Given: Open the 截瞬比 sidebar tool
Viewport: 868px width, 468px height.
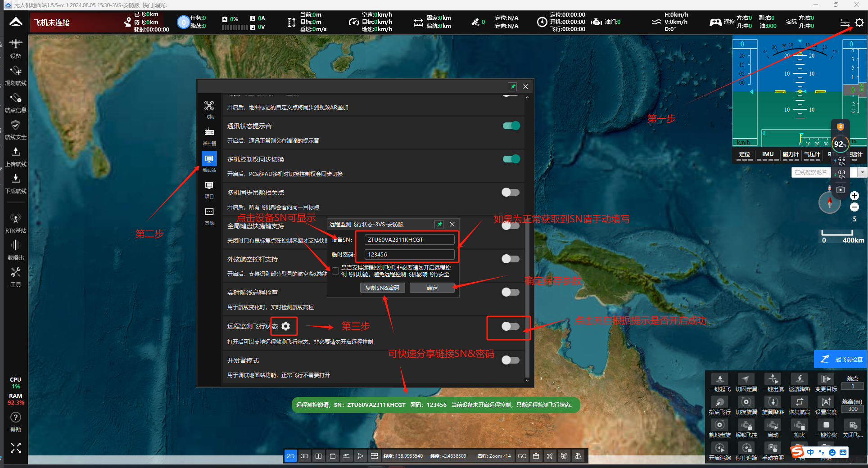Looking at the screenshot, I should click(x=15, y=250).
